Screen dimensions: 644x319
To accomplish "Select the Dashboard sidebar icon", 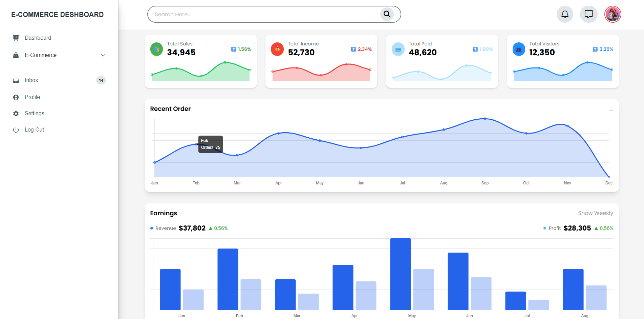I will tap(16, 38).
